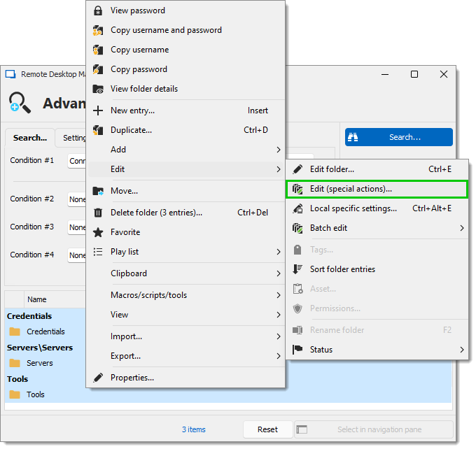
Task: Click the View folder details eye icon
Action: 98,89
